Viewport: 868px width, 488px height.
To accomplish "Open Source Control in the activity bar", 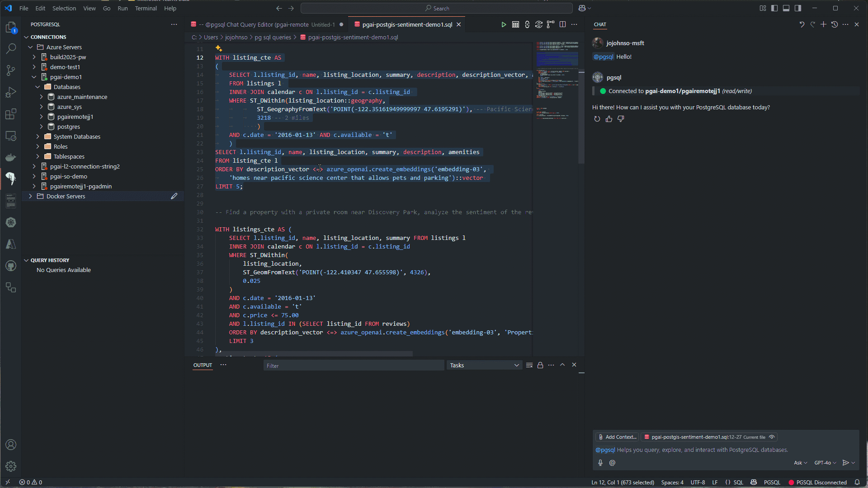I will (11, 70).
